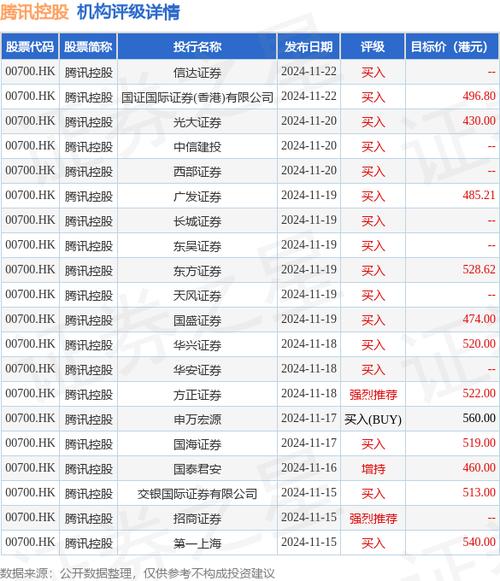Click target price 513.00
This screenshot has width=500, height=581.
point(479,492)
